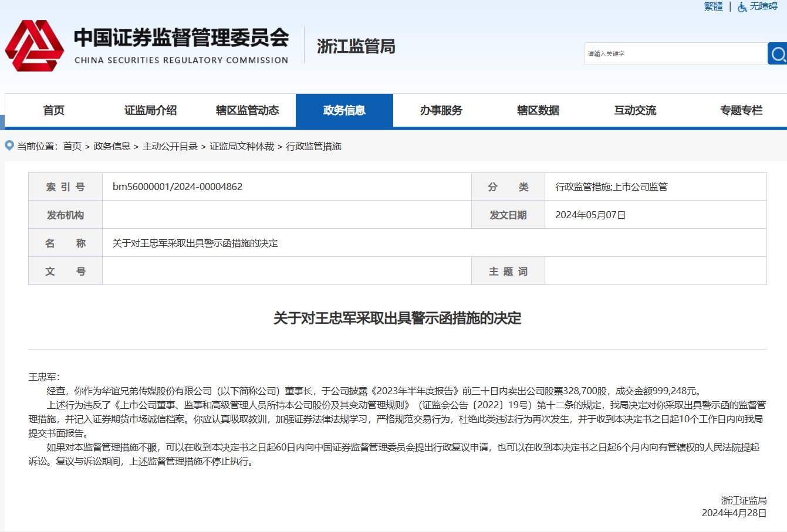Click the bold article heading
Viewport: 787px width, 532px height.
[397, 318]
